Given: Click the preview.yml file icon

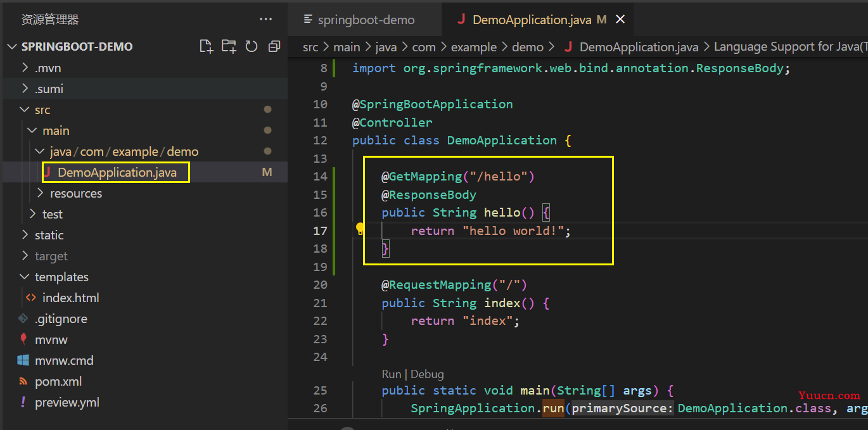Looking at the screenshot, I should click(23, 402).
